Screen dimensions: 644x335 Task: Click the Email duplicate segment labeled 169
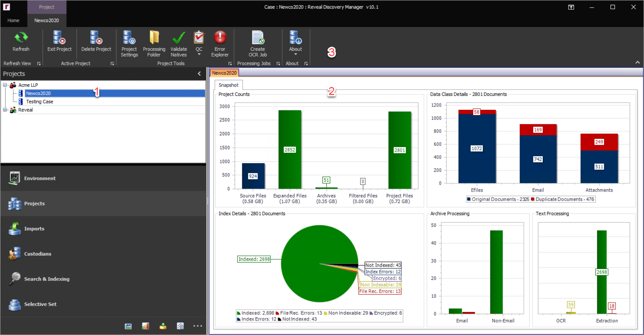pyautogui.click(x=538, y=130)
